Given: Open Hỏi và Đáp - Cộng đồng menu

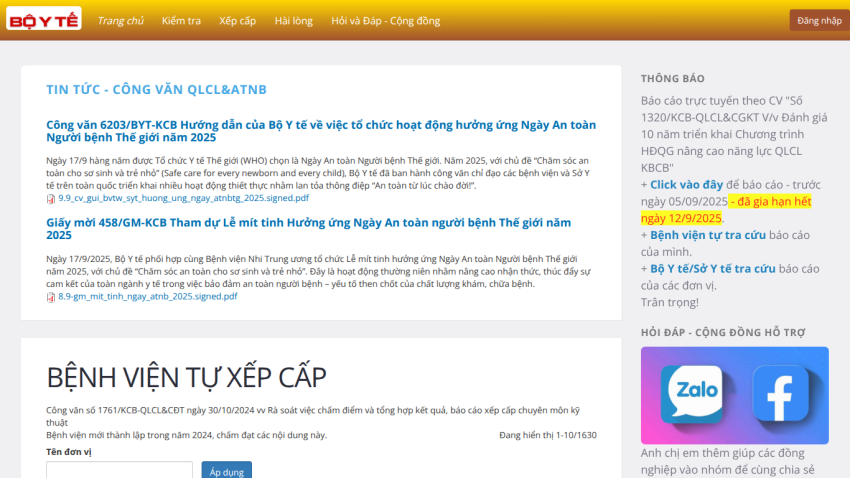Looking at the screenshot, I should click(385, 21).
